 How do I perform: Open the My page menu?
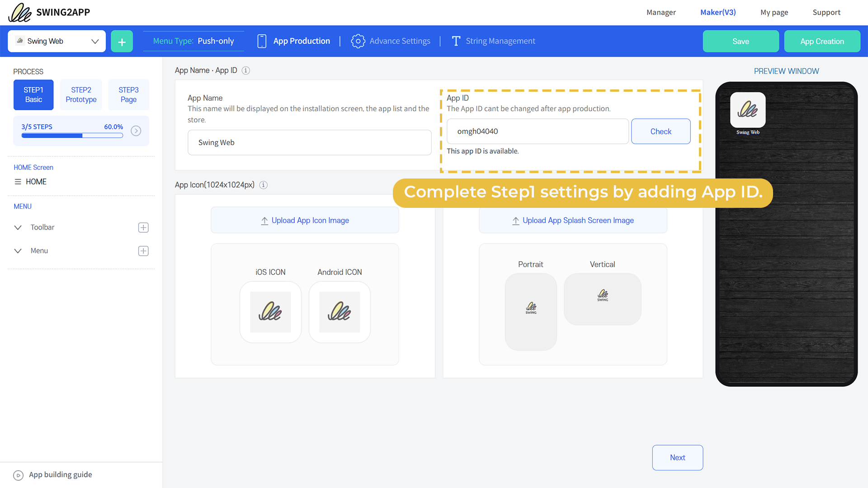(x=774, y=12)
